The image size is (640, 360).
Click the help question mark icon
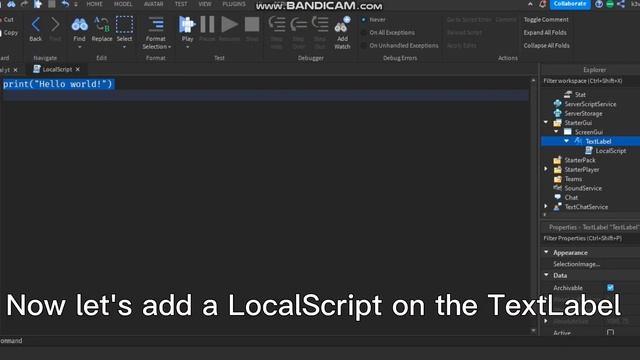tap(599, 4)
